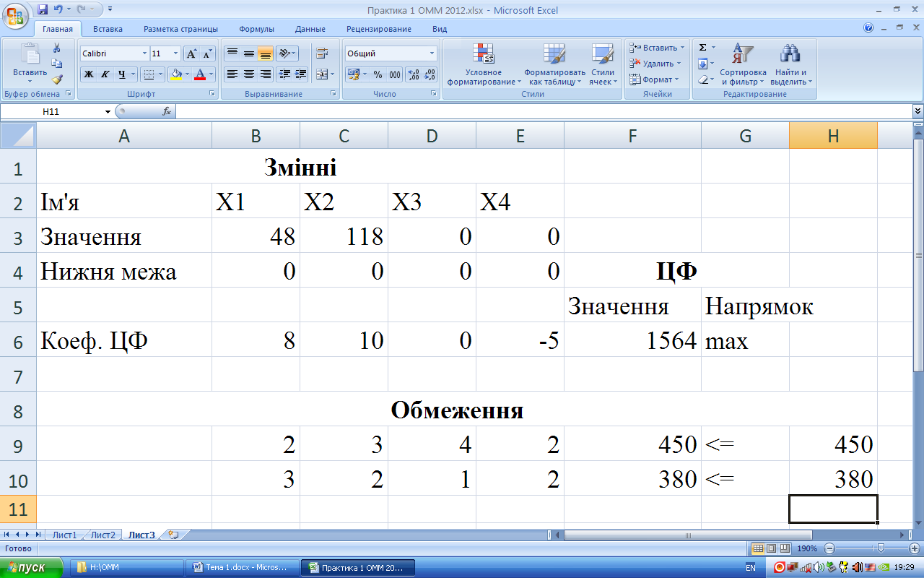Click Удалить cells button
Image resolution: width=924 pixels, height=578 pixels.
(657, 64)
